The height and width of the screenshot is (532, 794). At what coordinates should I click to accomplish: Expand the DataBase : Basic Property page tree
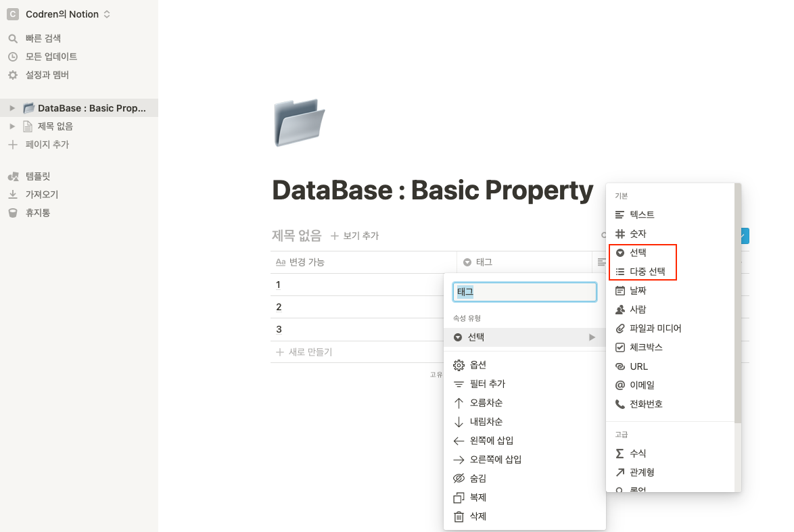pos(12,108)
